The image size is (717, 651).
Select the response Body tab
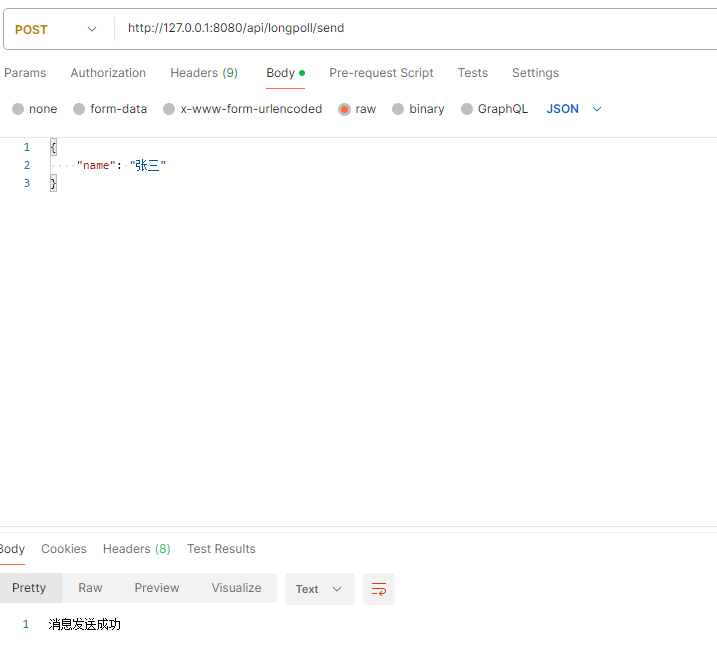point(12,549)
